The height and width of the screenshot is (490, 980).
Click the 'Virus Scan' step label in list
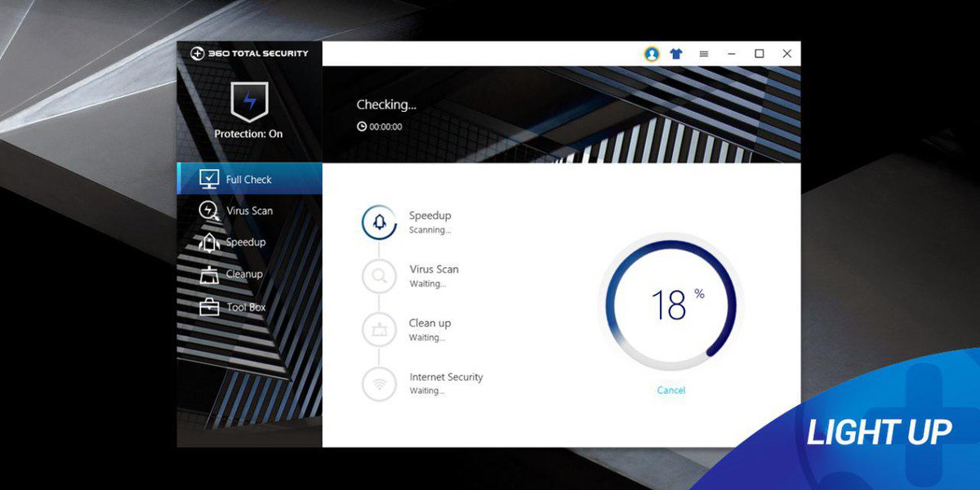pos(434,269)
